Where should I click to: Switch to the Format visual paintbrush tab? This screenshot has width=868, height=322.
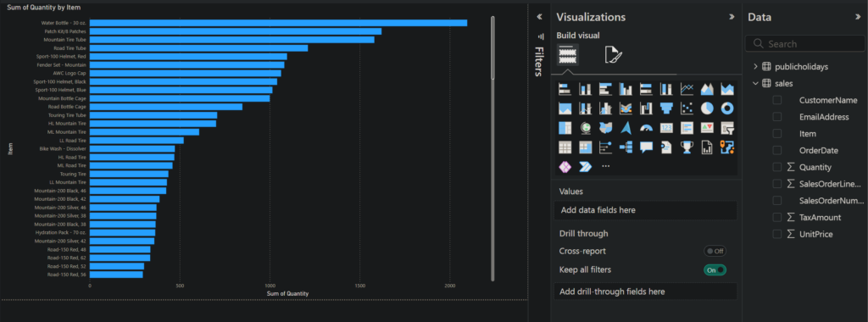(x=613, y=55)
